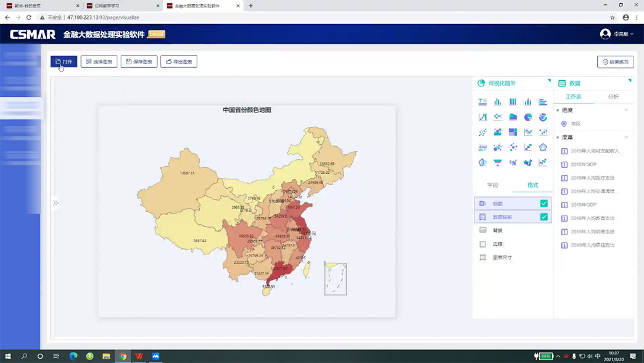The width and height of the screenshot is (644, 363).
Task: Open the user account dropdown
Action: [617, 34]
